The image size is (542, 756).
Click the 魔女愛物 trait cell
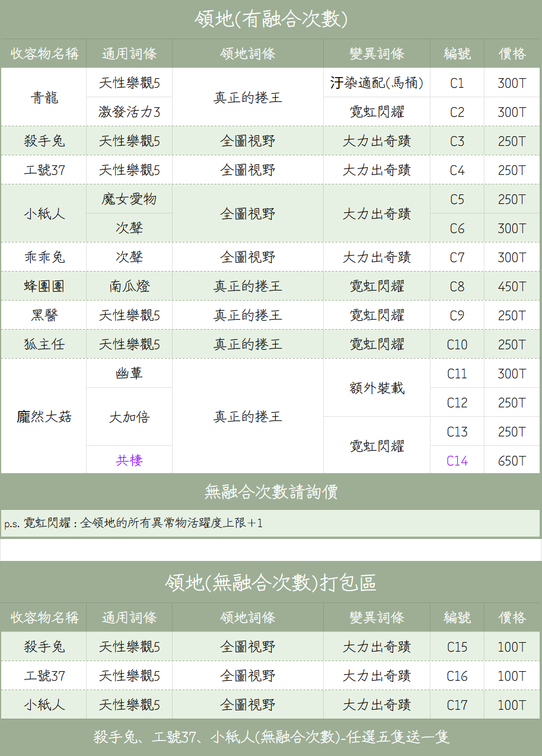[129, 199]
